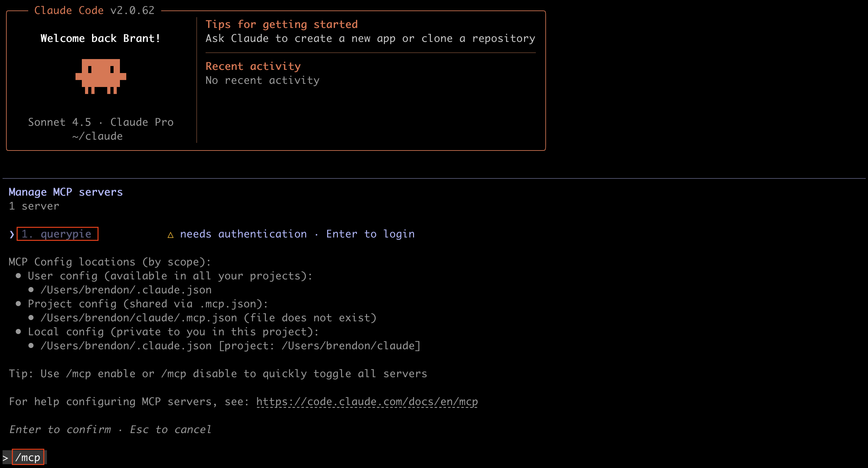Image resolution: width=868 pixels, height=468 pixels.
Task: Click the prompt chevron before /mcp
Action: click(5, 458)
